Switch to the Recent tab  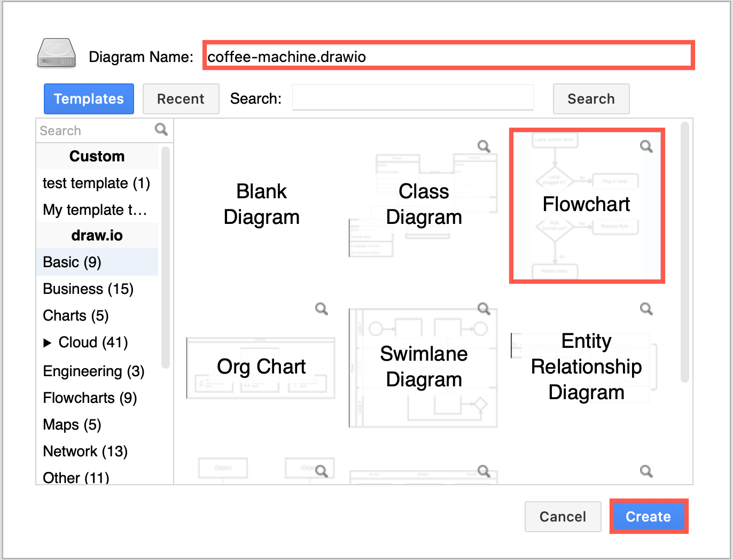click(x=181, y=98)
